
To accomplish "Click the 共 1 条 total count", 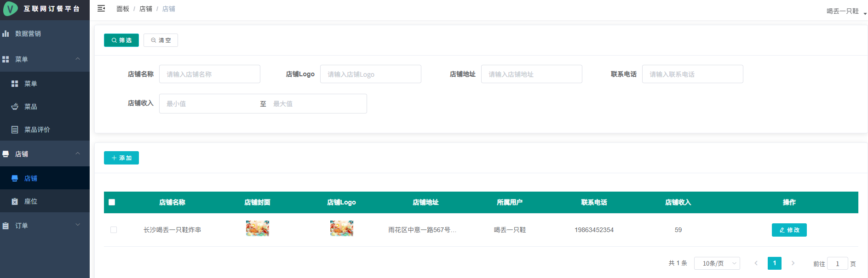I will tap(678, 263).
